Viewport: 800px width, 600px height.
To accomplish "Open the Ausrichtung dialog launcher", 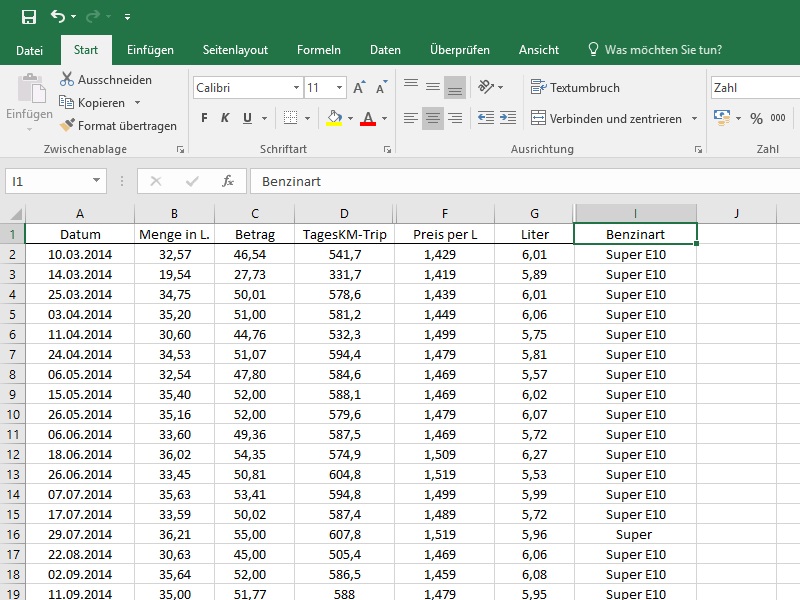I will point(698,149).
